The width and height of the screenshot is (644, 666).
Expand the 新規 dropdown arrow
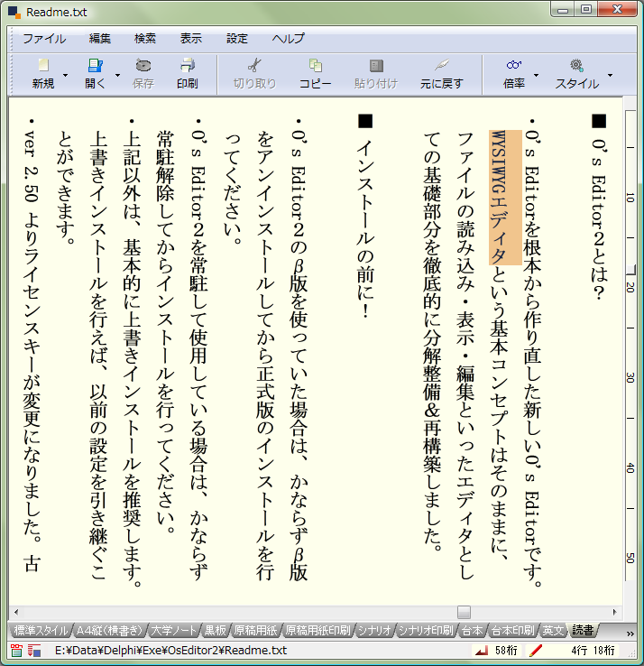click(65, 75)
